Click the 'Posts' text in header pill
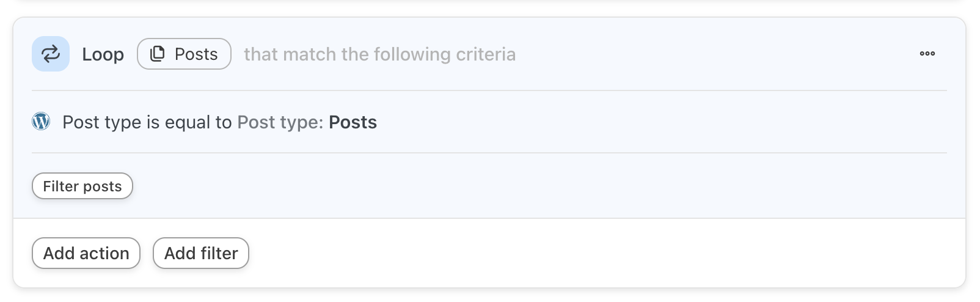 pos(196,54)
